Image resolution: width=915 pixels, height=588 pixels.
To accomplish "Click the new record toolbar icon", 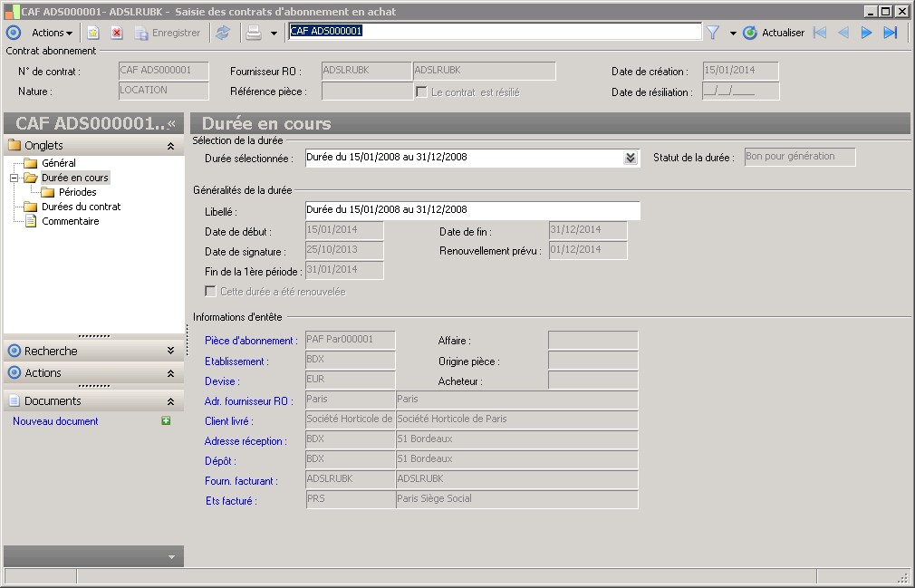I will click(93, 33).
